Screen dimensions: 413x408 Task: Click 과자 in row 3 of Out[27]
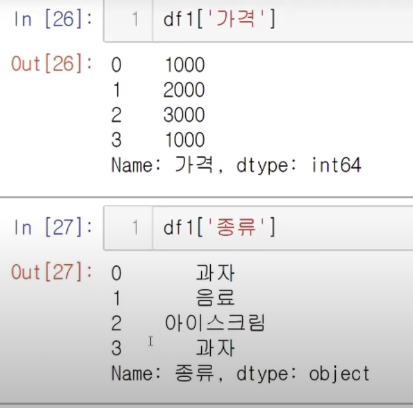click(215, 348)
